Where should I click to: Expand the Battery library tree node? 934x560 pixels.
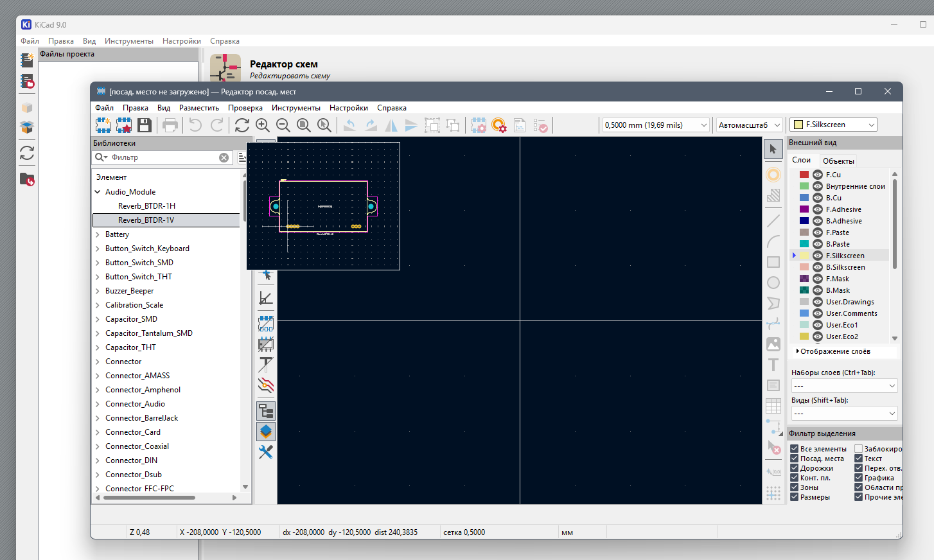(98, 234)
